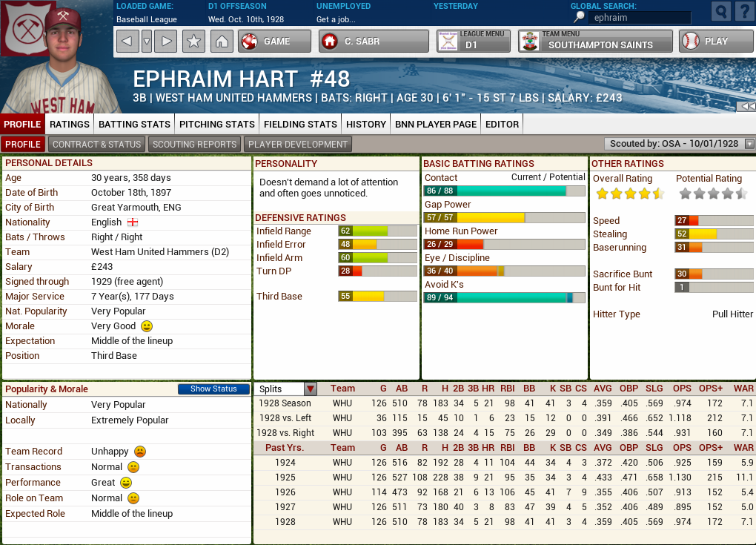
Task: Click the Great Yarmouth, ENG birthplace value
Action: (136, 208)
